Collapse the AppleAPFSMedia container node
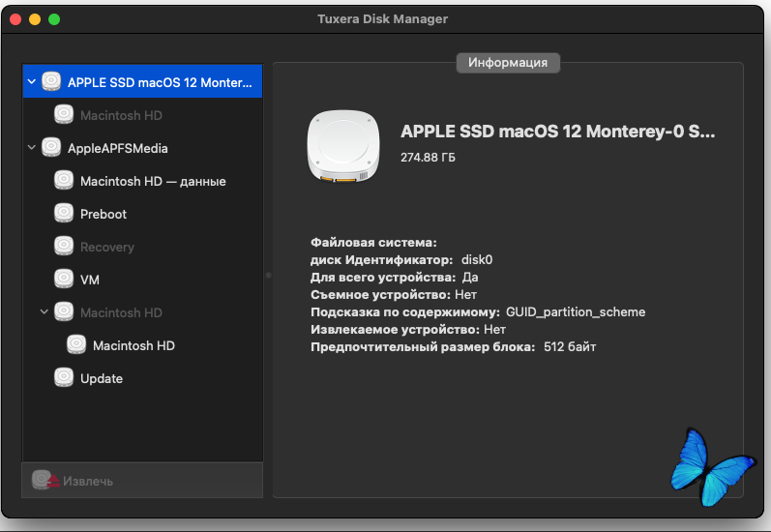Viewport: 771px width, 532px height. 32,148
